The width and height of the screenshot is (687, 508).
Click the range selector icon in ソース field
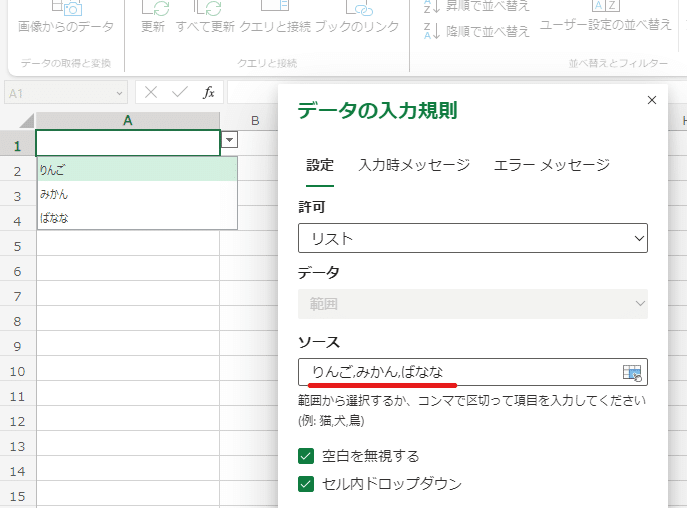[x=632, y=373]
